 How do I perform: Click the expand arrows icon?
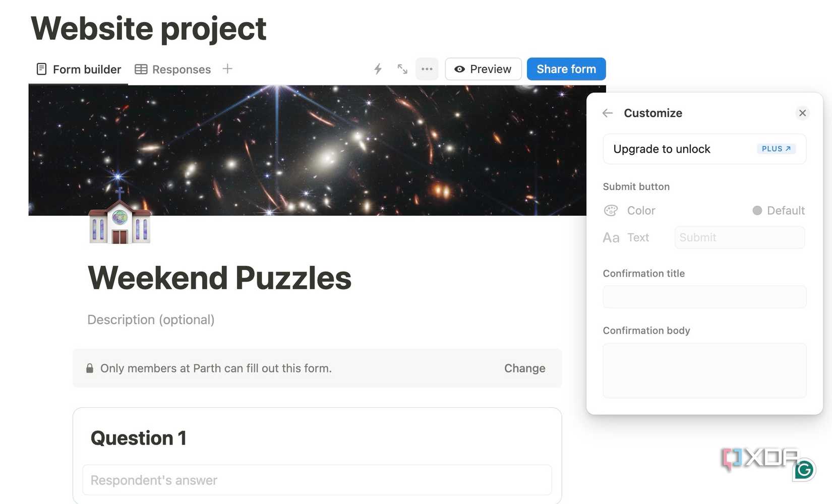(402, 69)
